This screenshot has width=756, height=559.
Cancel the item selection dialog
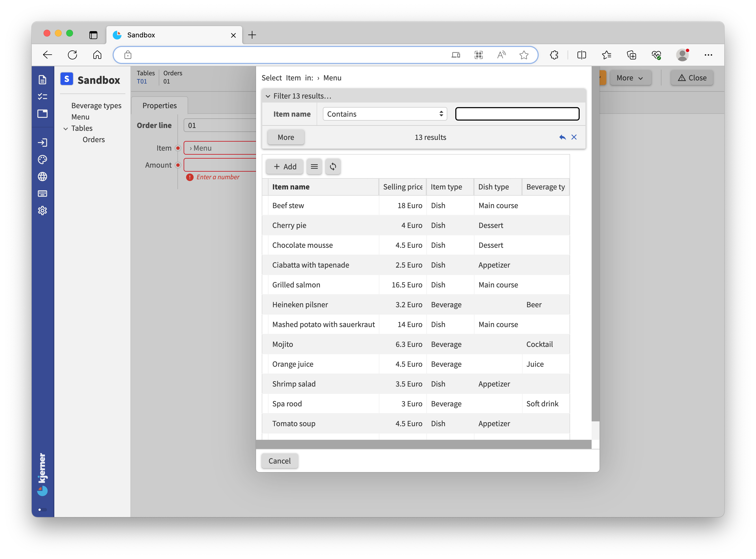280,461
